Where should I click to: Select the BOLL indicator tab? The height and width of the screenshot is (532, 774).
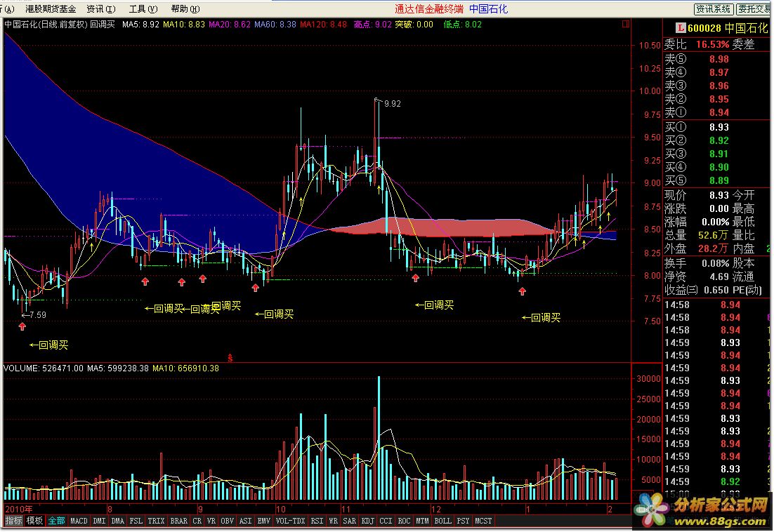(442, 521)
